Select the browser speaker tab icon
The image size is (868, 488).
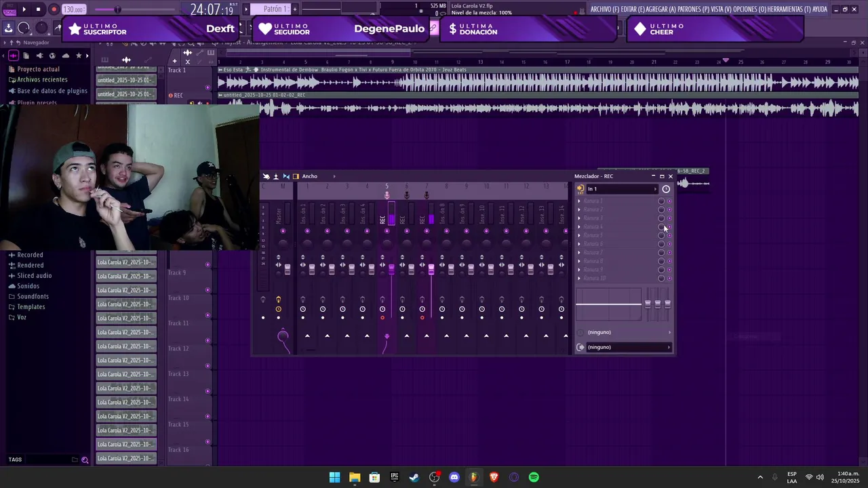tap(39, 56)
